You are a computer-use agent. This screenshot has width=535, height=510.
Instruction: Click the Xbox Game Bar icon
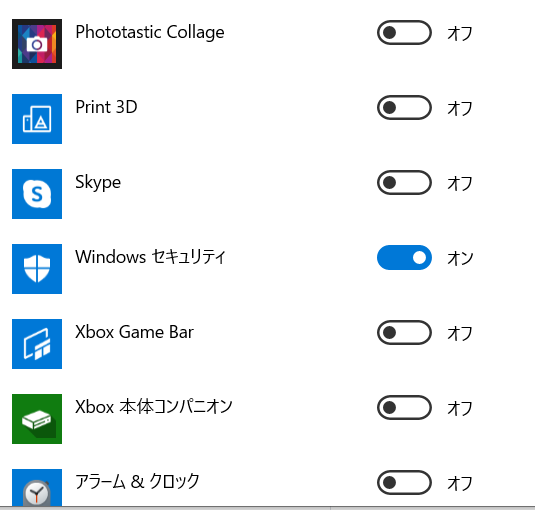pos(37,344)
